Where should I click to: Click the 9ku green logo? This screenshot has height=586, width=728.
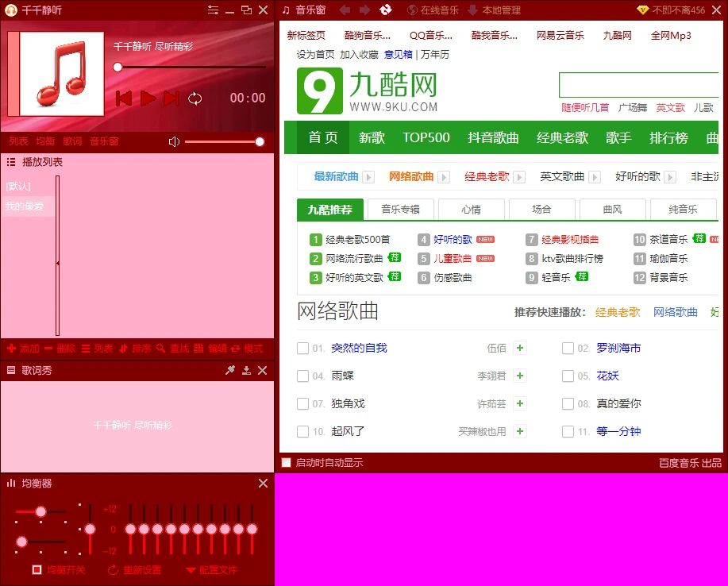click(320, 91)
